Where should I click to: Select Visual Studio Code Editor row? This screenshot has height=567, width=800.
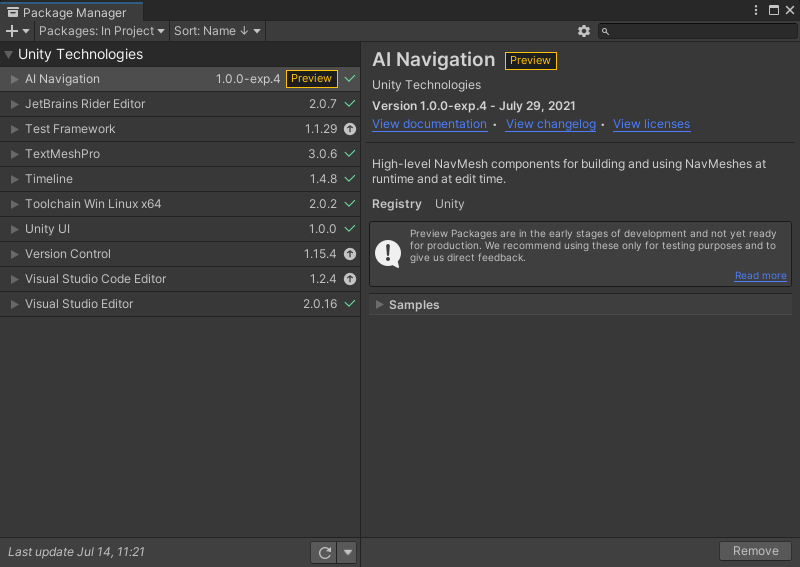click(180, 279)
